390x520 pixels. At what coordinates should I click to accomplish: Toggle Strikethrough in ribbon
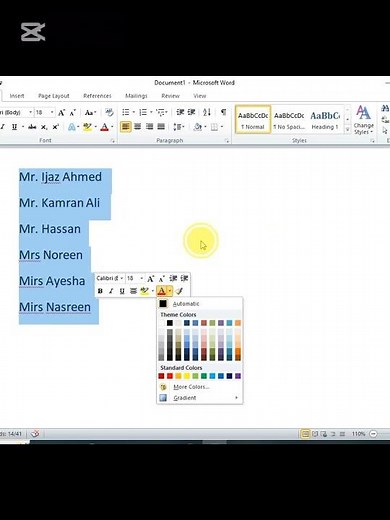pyautogui.click(x=32, y=127)
